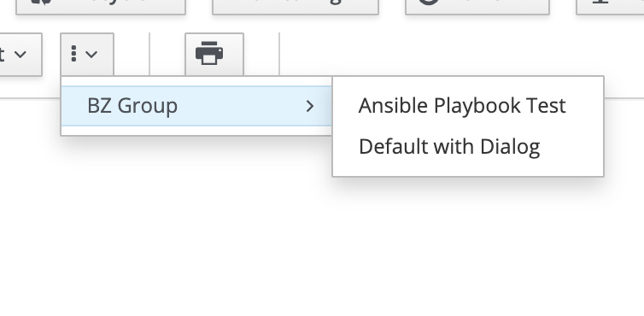Collapse the kebab dropdown via its chevron
Screen dimensions: 644x316
point(91,55)
